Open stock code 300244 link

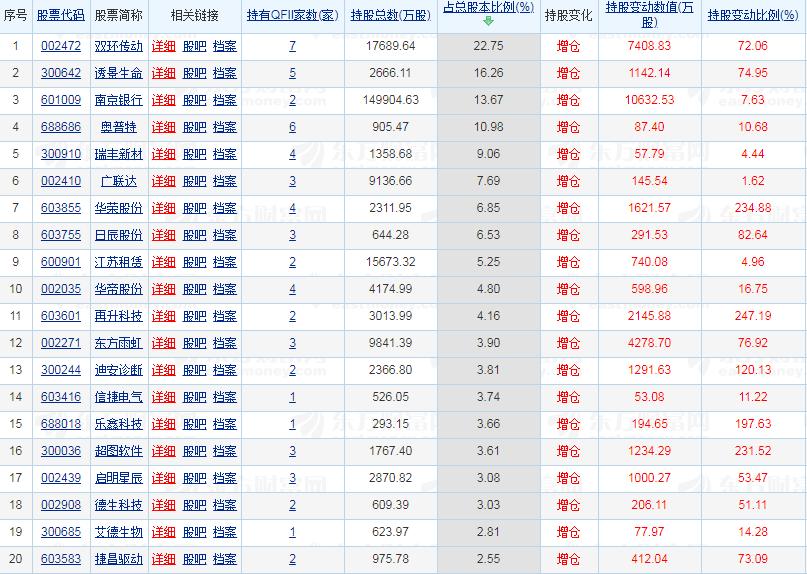61,370
